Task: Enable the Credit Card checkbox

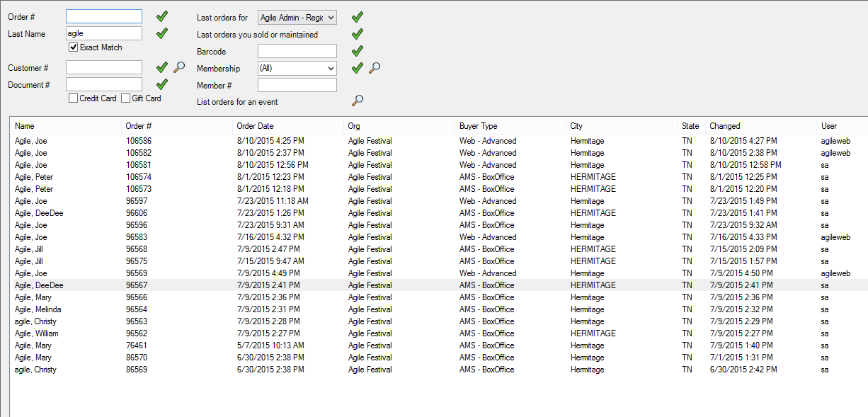Action: pos(73,98)
